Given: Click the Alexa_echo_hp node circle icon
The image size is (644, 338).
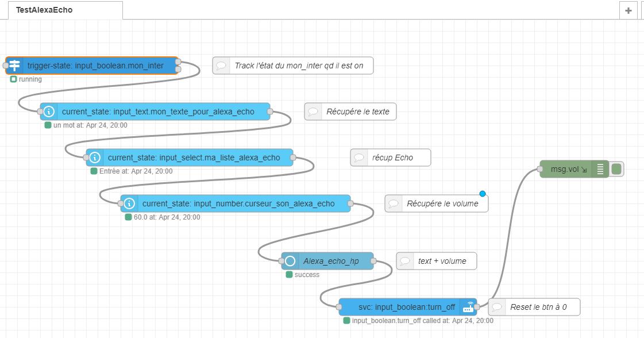Looking at the screenshot, I should coord(291,261).
